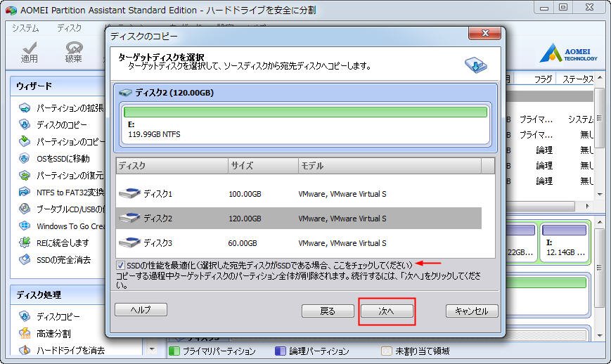Open パーティションのコピー wizard icon
The image size is (611, 364).
25,141
